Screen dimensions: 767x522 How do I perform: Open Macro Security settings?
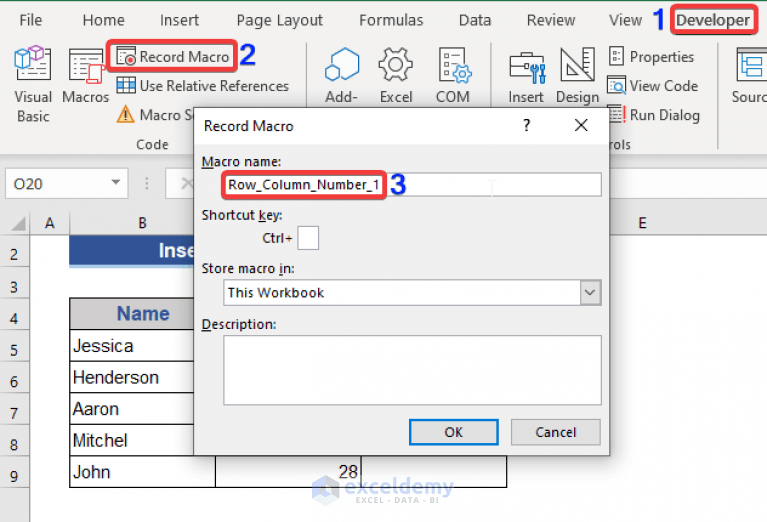(155, 115)
